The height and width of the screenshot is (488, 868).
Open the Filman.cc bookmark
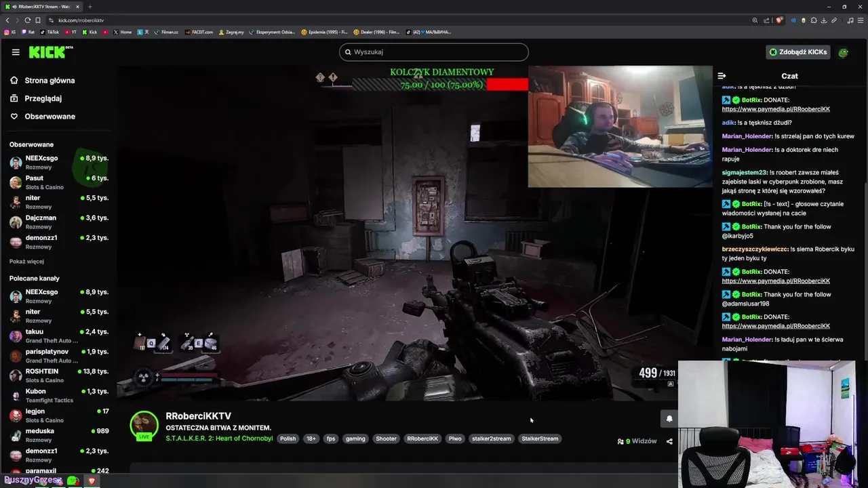tap(166, 32)
